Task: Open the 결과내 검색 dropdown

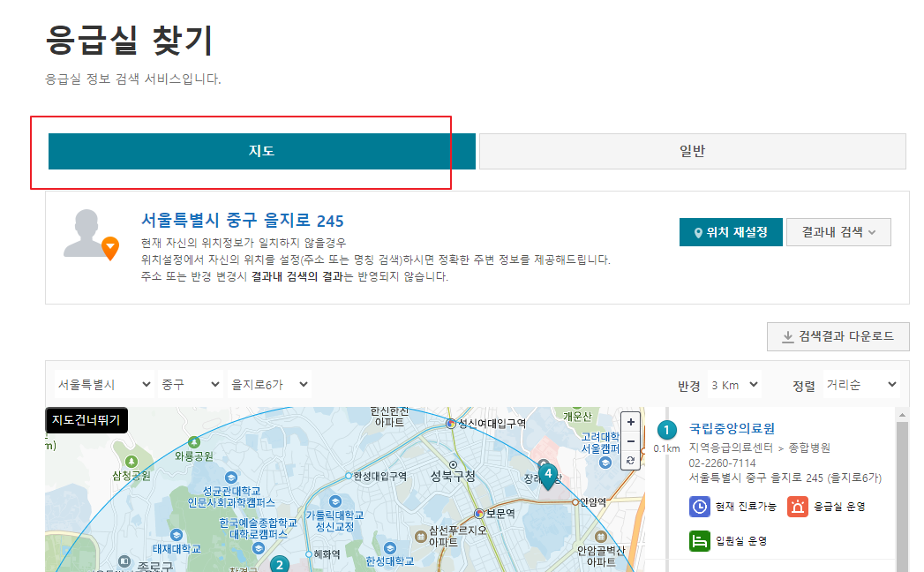Action: [838, 232]
